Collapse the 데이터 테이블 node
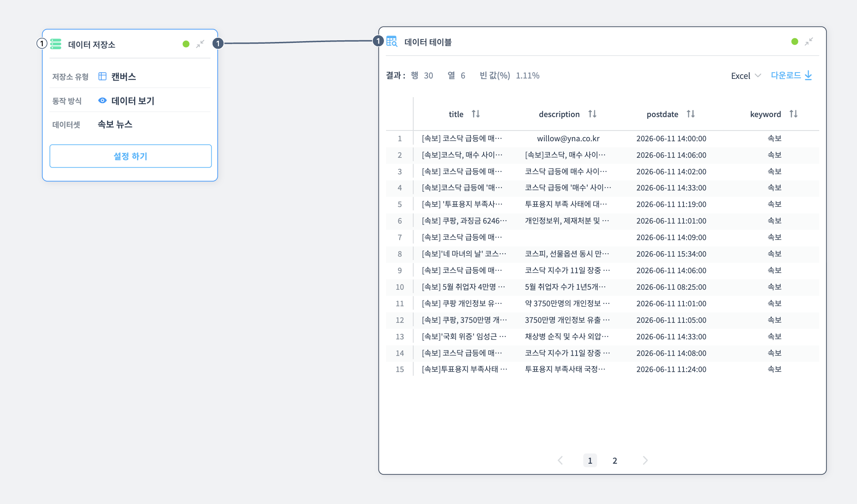The image size is (857, 504). click(809, 42)
